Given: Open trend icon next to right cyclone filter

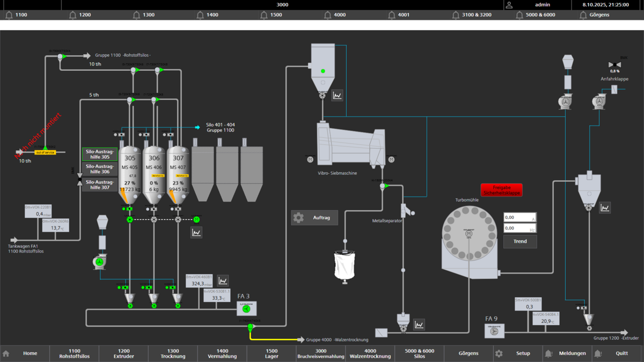Looking at the screenshot, I should (x=605, y=208).
